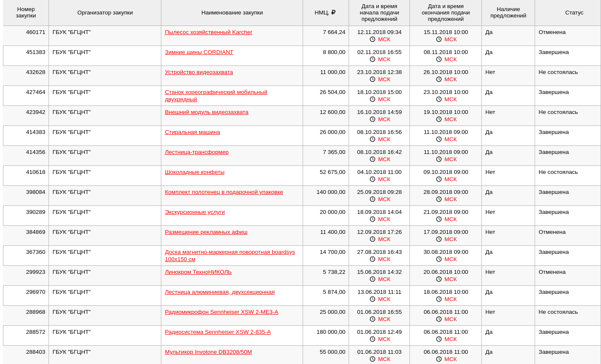Viewport: 601px width, 364px height.
Task: Click clock icon under 19.10.2018 10:00
Action: pyautogui.click(x=439, y=119)
